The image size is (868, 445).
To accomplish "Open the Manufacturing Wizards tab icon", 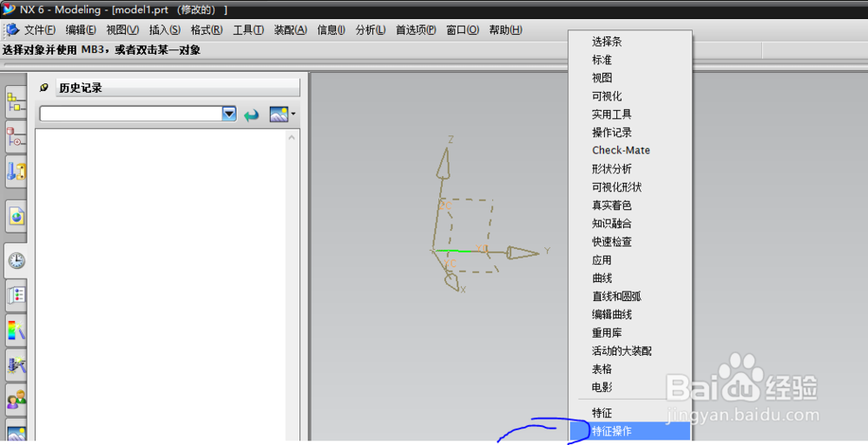I will coord(16,364).
